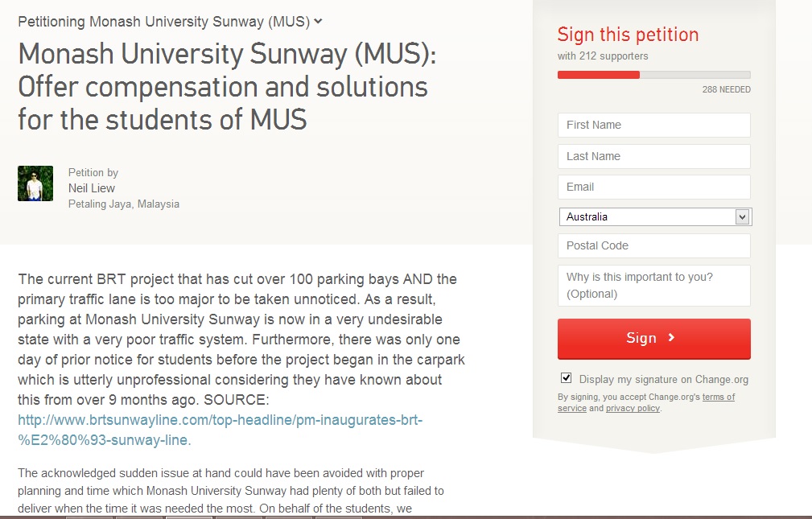Screen dimensions: 812x519
Task: Uncheck Display my signature on Change.org
Action: tap(566, 377)
